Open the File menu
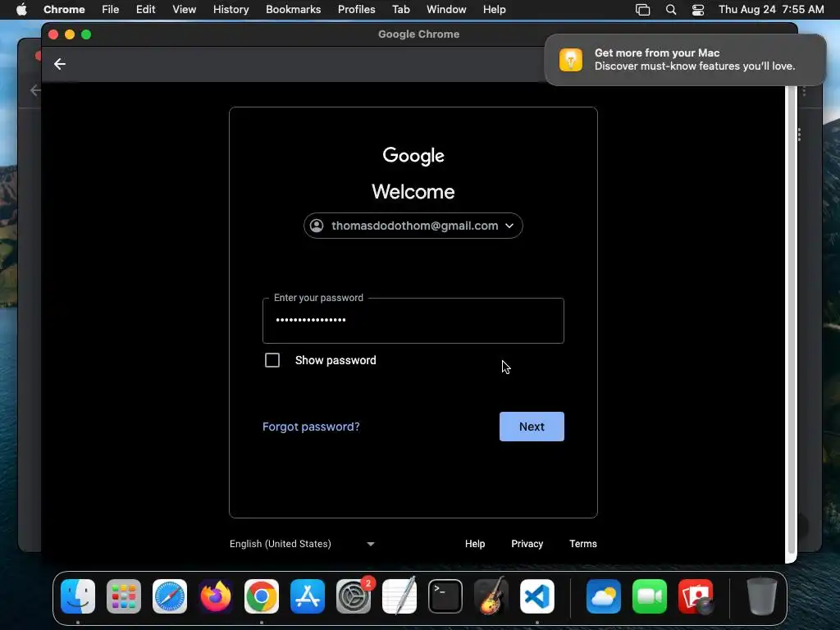 (x=111, y=9)
